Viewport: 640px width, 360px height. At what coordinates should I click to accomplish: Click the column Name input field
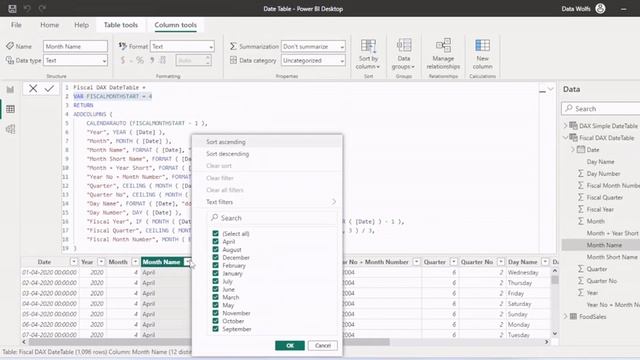(76, 47)
